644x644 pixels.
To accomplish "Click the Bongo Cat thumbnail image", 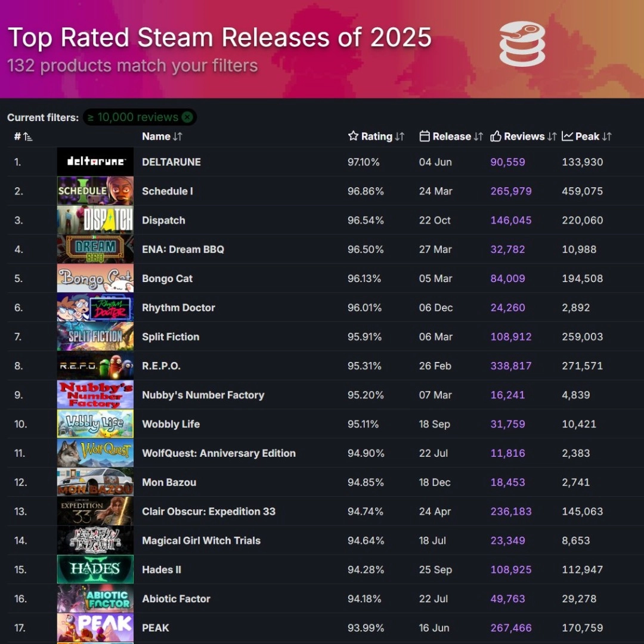I will (95, 278).
